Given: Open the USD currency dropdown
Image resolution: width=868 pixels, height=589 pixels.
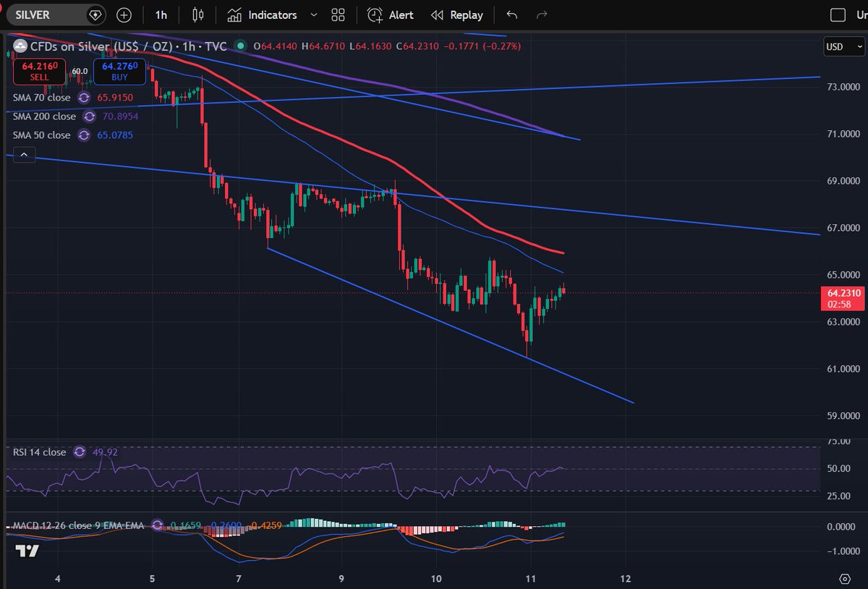Looking at the screenshot, I should coord(843,47).
